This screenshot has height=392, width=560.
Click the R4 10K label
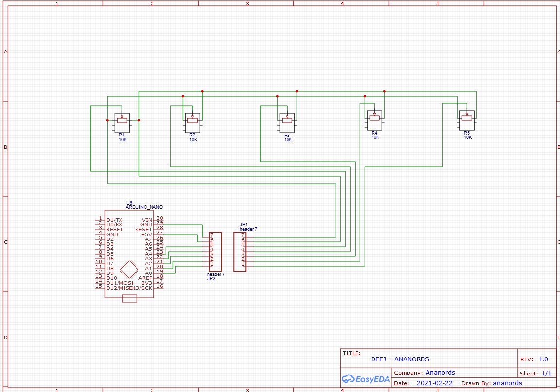click(375, 135)
